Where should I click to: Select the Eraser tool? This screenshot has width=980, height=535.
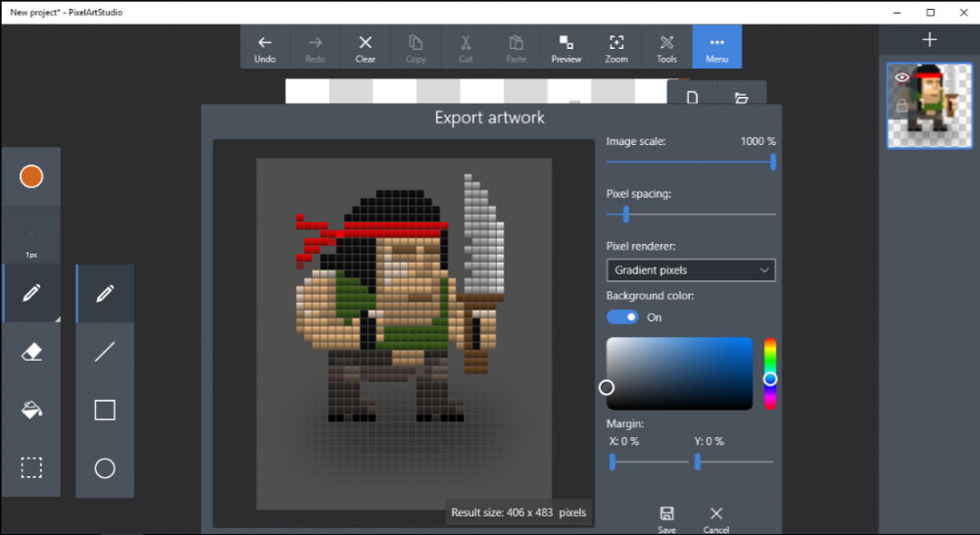tap(31, 351)
